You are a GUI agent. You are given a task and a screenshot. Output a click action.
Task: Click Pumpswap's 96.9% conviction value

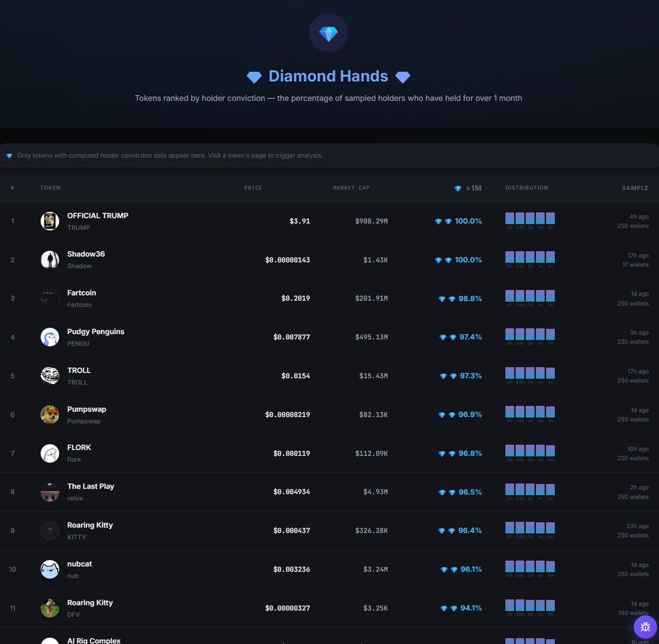[x=470, y=414]
